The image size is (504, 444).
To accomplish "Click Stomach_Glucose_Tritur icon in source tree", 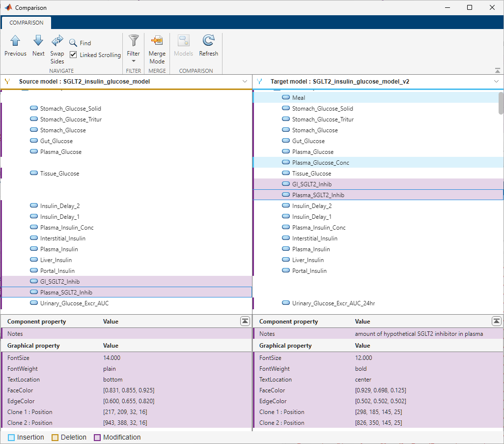I will pos(34,119).
